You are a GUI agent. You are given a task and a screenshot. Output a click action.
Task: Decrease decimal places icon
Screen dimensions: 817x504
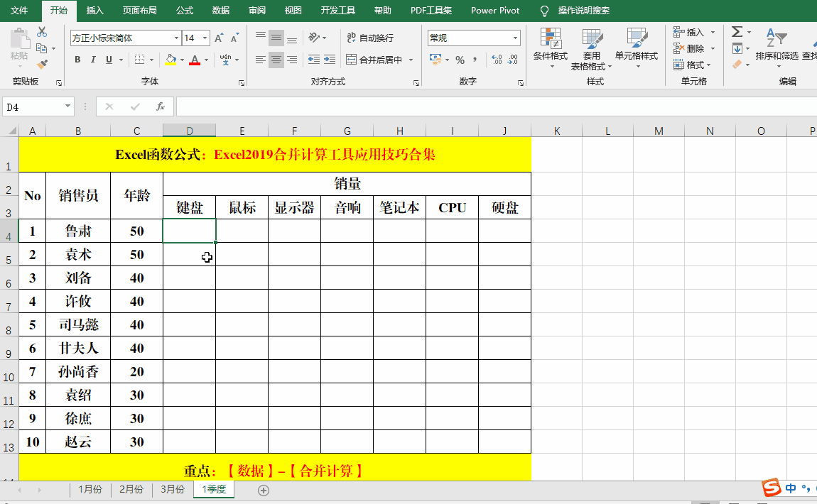513,60
